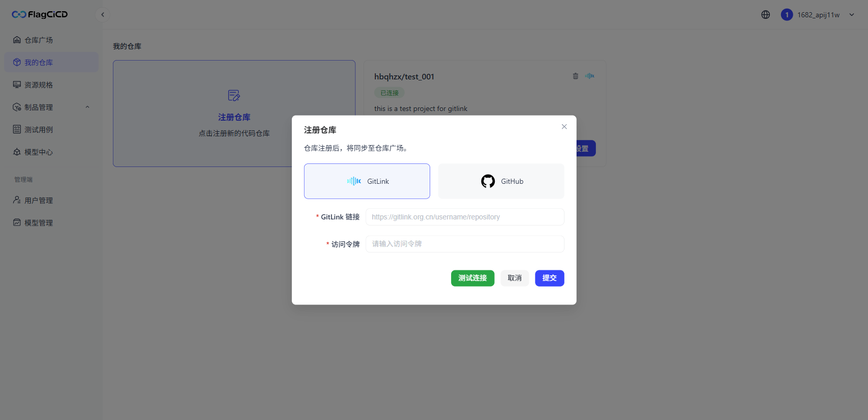Click the 我的仓库 cube icon
The width and height of the screenshot is (868, 420).
17,62
